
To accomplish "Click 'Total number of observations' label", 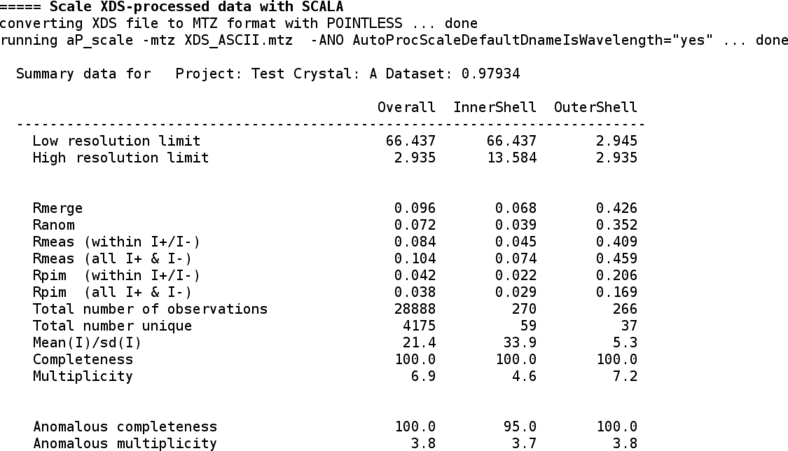I will point(150,309).
